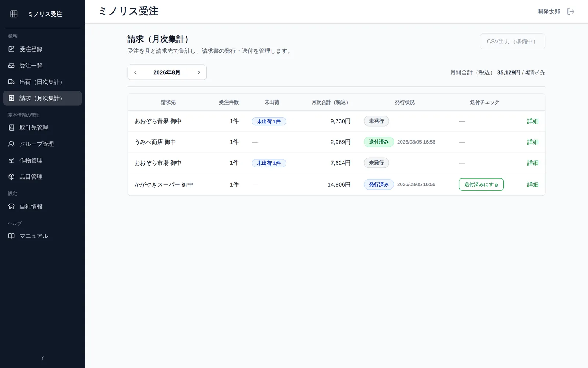Click the ミノリス受注 page title
The image size is (588, 368).
click(129, 11)
